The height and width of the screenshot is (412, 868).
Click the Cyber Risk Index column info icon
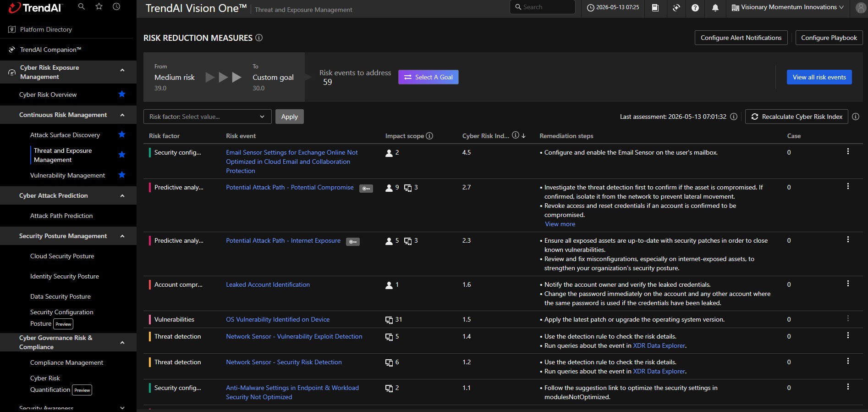pos(516,135)
